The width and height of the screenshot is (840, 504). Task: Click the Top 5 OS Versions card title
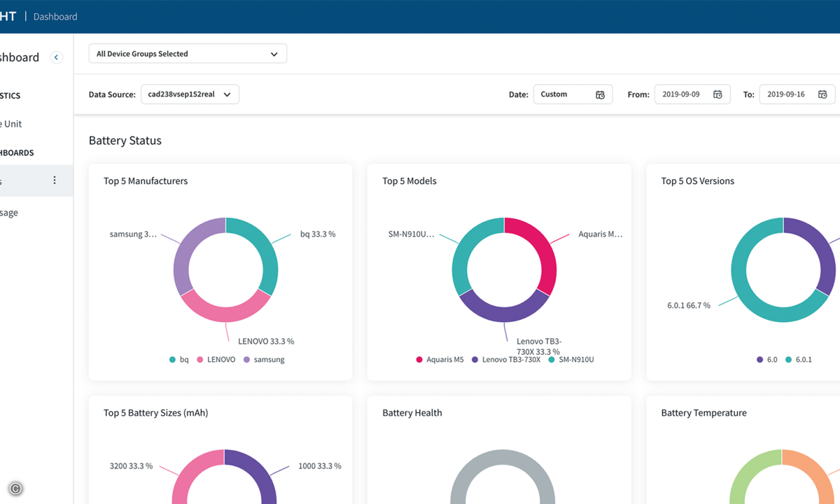coord(698,181)
